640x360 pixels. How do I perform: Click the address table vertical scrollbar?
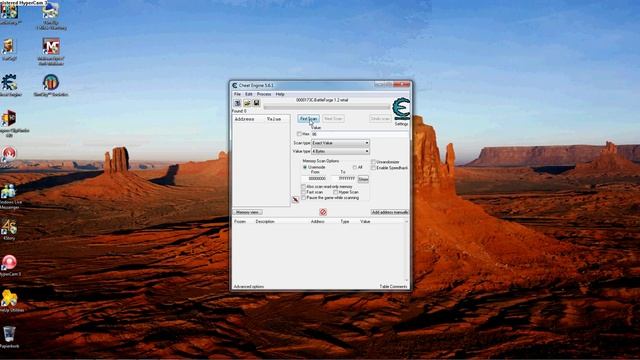pyautogui.click(x=406, y=251)
